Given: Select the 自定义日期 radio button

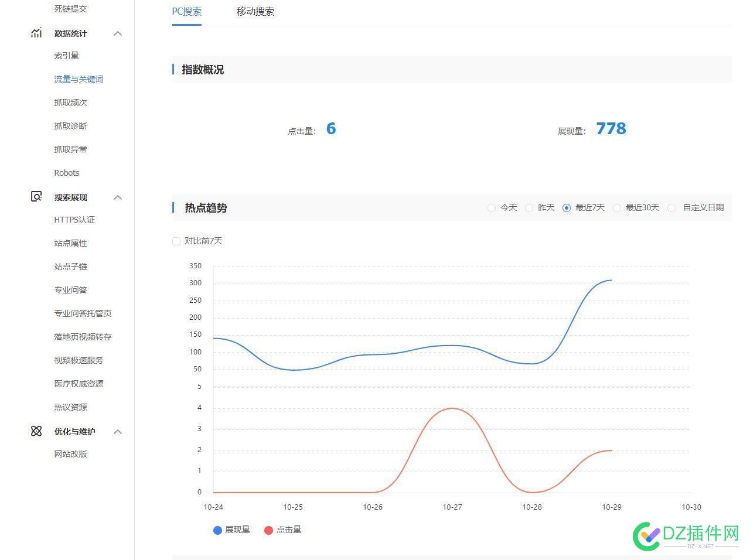Looking at the screenshot, I should point(672,208).
